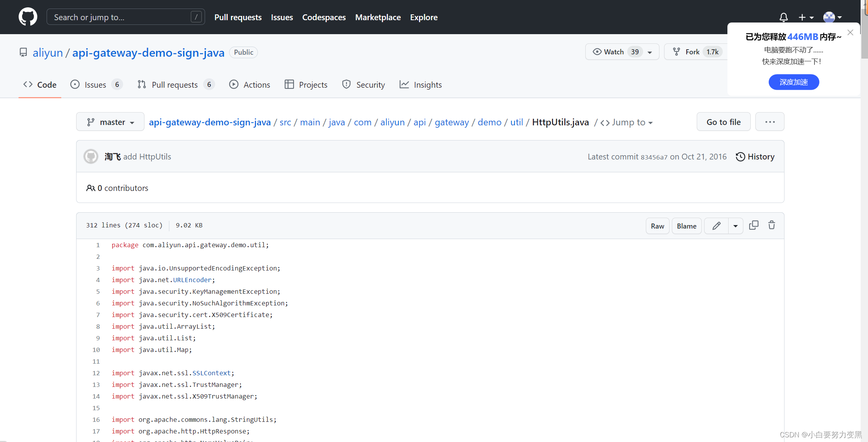
Task: Open the edit options dropdown arrow
Action: tap(735, 226)
